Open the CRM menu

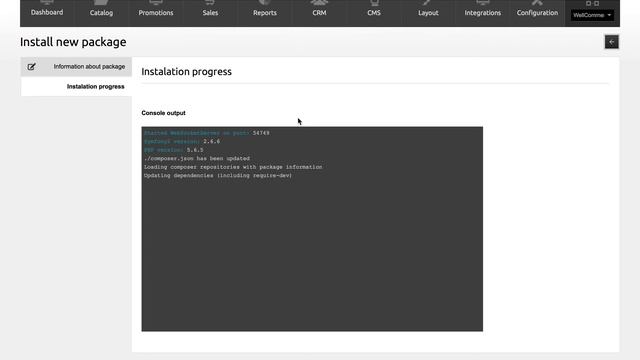pyautogui.click(x=319, y=12)
